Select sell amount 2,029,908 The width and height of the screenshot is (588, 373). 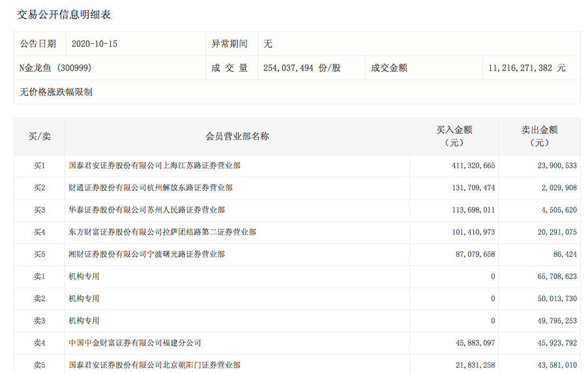559,188
